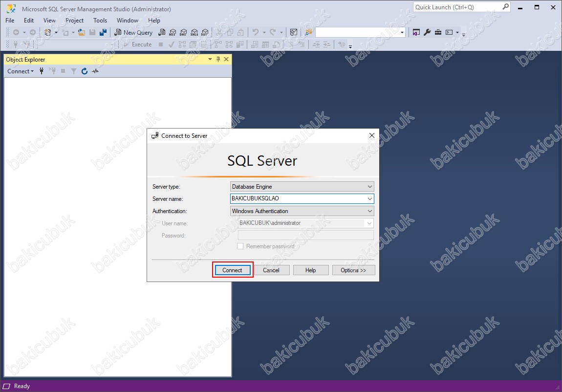The image size is (562, 392).
Task: Tick the Remember password checkbox
Action: coord(240,246)
